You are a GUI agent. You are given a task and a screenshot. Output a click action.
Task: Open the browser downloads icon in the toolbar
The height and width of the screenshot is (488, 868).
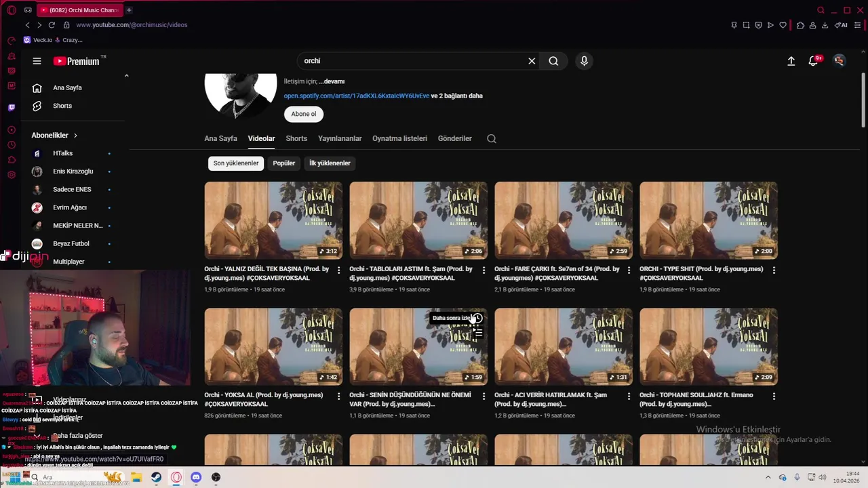tap(825, 25)
